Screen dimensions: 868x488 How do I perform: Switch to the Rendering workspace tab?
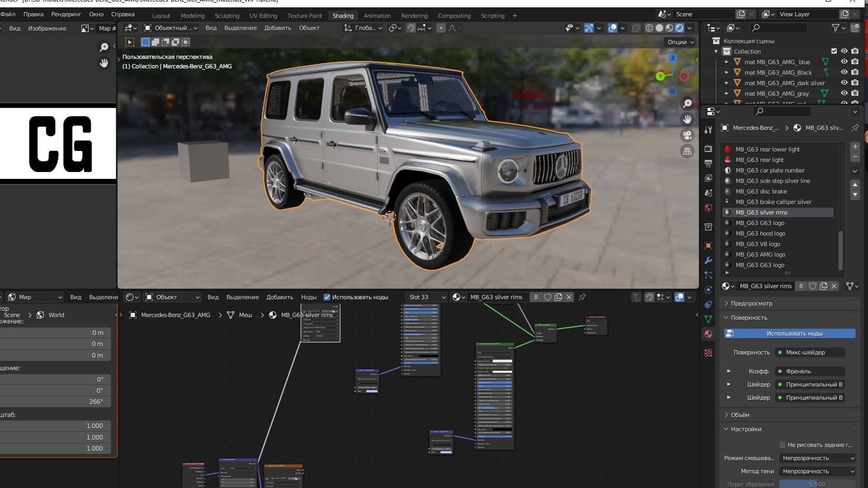pos(415,15)
